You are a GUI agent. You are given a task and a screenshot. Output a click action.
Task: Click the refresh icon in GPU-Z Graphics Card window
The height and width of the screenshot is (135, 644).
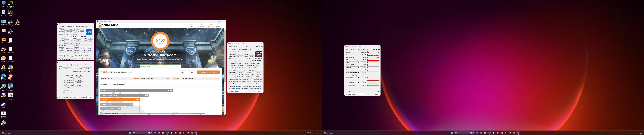[x=259, y=46]
